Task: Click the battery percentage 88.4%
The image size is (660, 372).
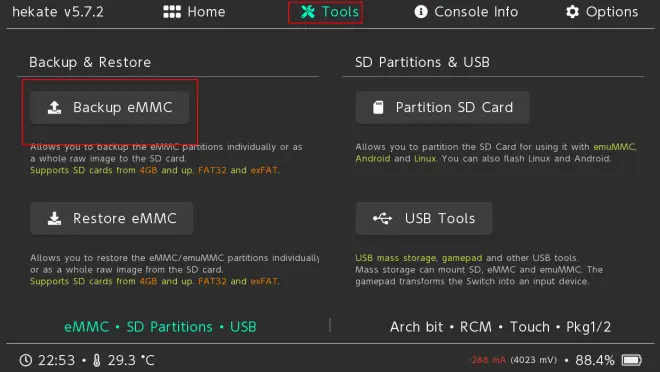Action: pos(595,360)
